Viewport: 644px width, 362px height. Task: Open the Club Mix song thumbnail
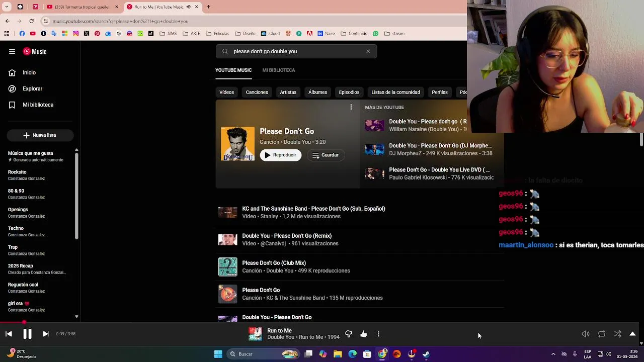click(227, 267)
